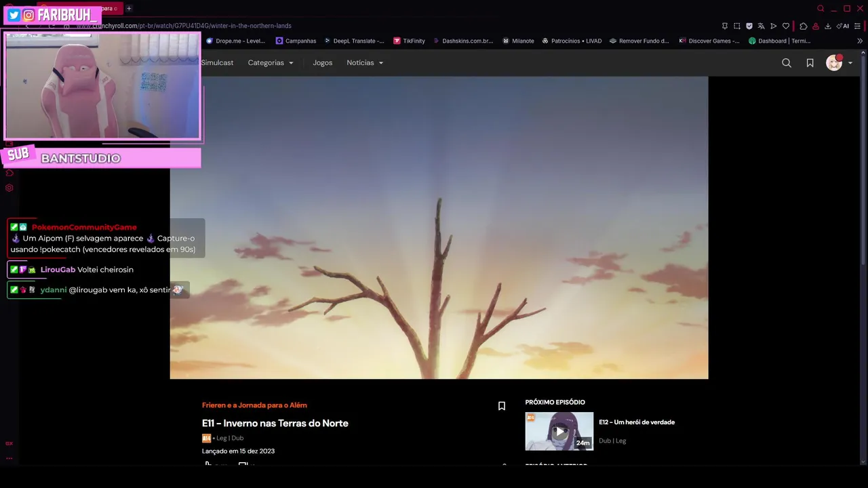This screenshot has width=868, height=488.
Task: Open the ad blocker shield icon
Action: 749,26
